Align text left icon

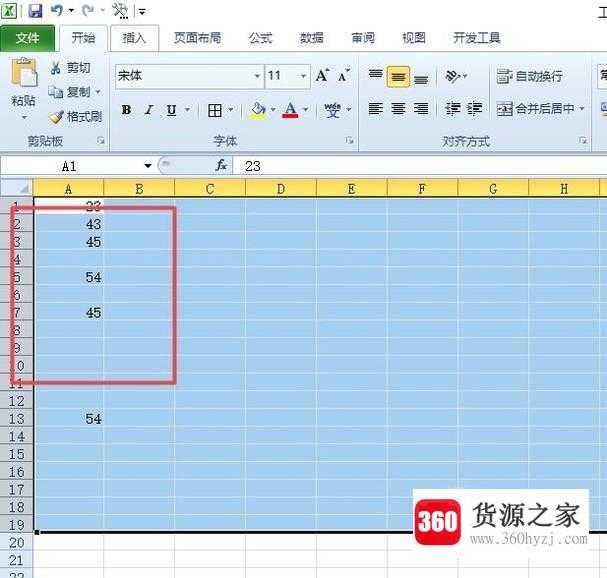(x=376, y=109)
